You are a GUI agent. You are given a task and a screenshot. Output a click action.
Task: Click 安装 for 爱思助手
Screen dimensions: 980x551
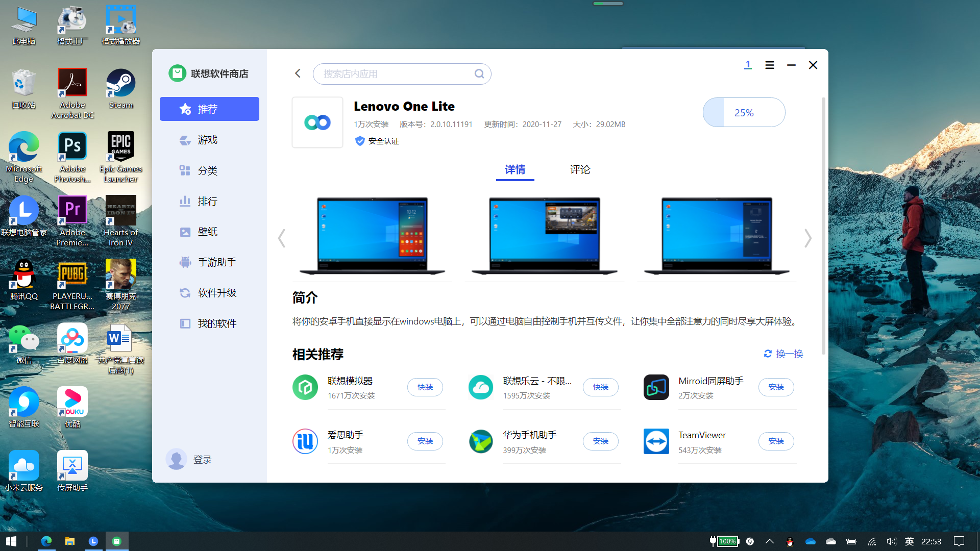[425, 441]
